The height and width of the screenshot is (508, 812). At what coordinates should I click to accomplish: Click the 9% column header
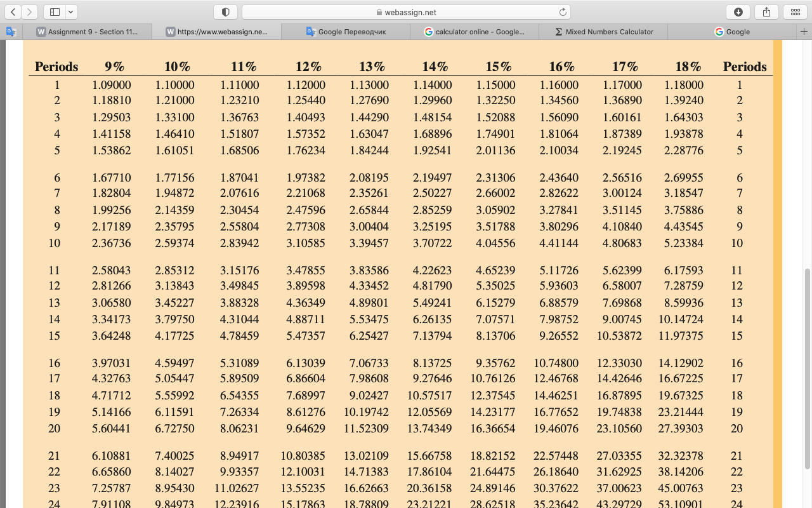114,67
